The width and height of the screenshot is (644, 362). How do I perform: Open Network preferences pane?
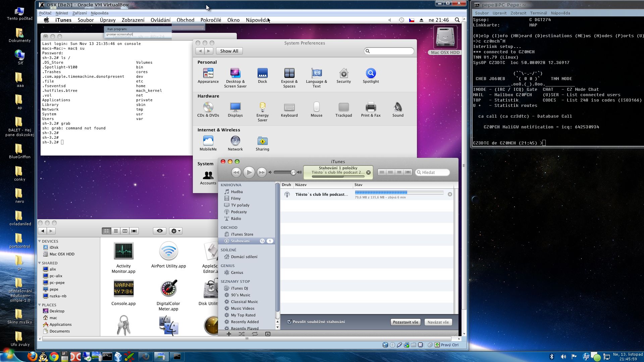click(235, 143)
